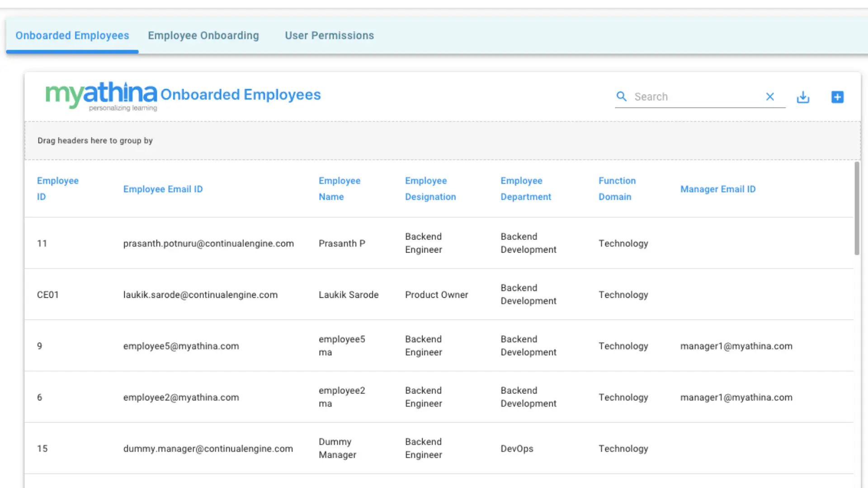This screenshot has width=868, height=488.
Task: Sort by Employee Designation column header
Action: pyautogui.click(x=430, y=189)
